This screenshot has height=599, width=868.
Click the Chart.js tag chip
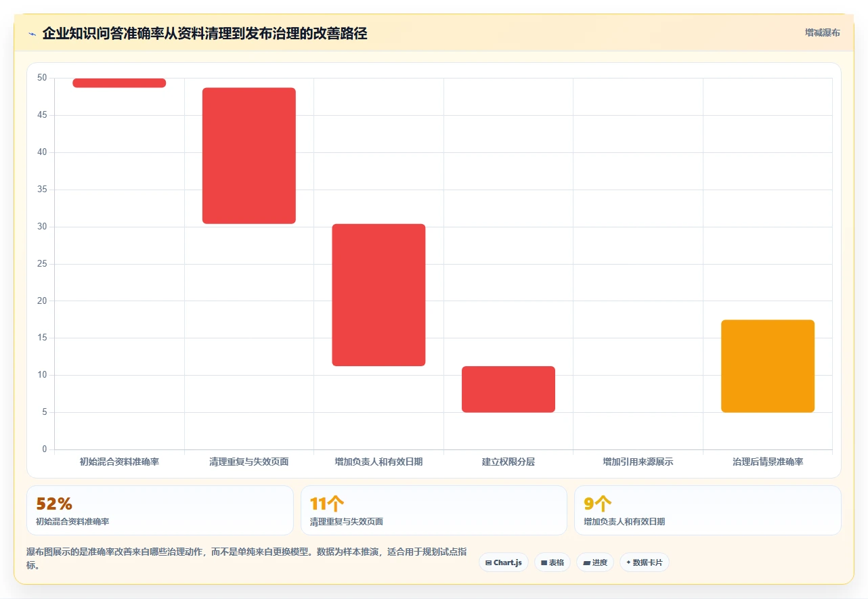[x=504, y=562]
